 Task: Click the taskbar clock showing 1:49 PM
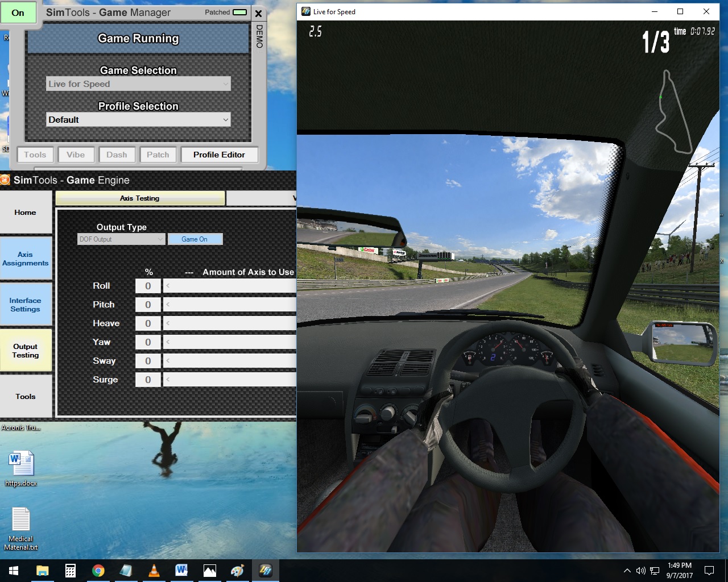(x=680, y=571)
